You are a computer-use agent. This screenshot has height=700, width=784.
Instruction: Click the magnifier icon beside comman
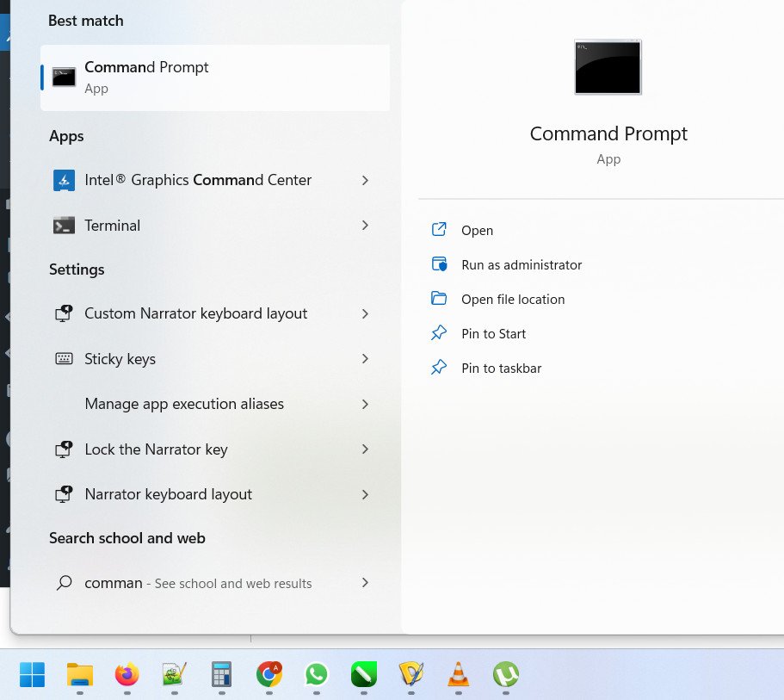click(x=64, y=583)
